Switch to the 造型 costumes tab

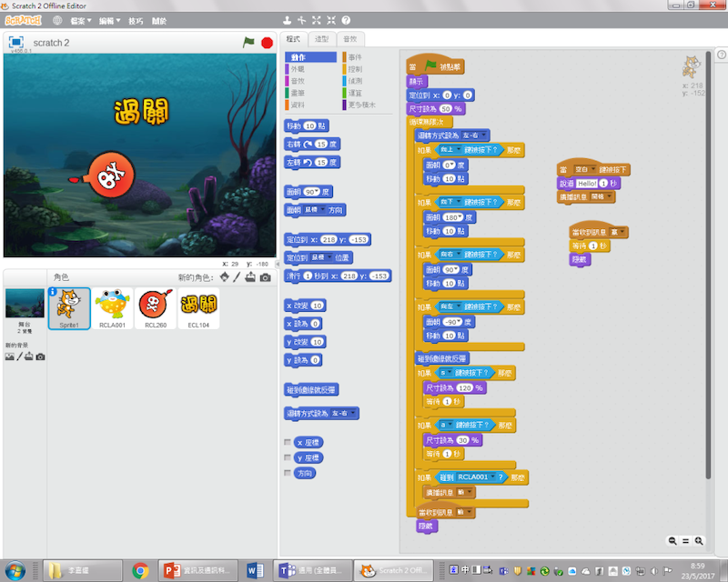(x=322, y=39)
